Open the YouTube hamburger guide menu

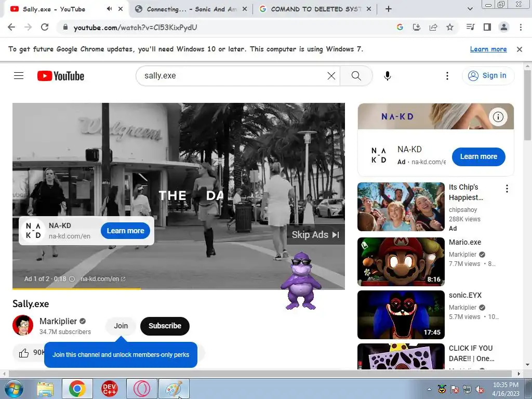tap(19, 76)
